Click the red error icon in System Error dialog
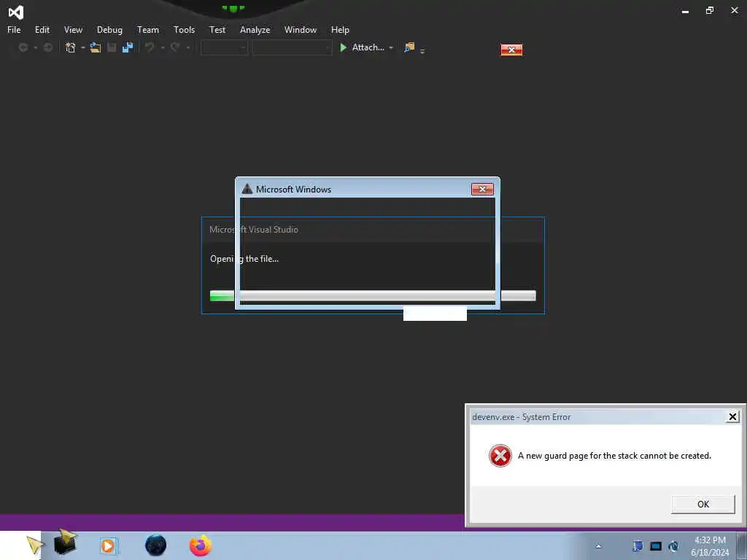Viewport: 747px width, 560px height. click(500, 456)
